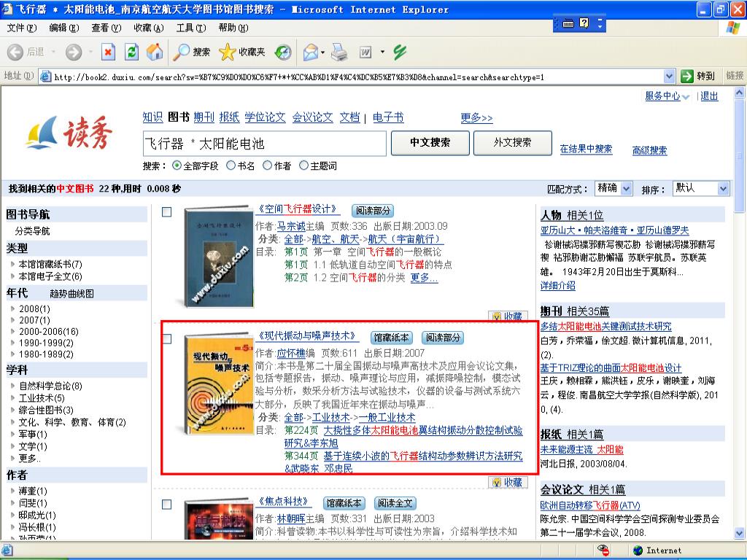Screen dimensions: 747x560
Task: Click the page icon in the address bar
Action: pos(45,76)
